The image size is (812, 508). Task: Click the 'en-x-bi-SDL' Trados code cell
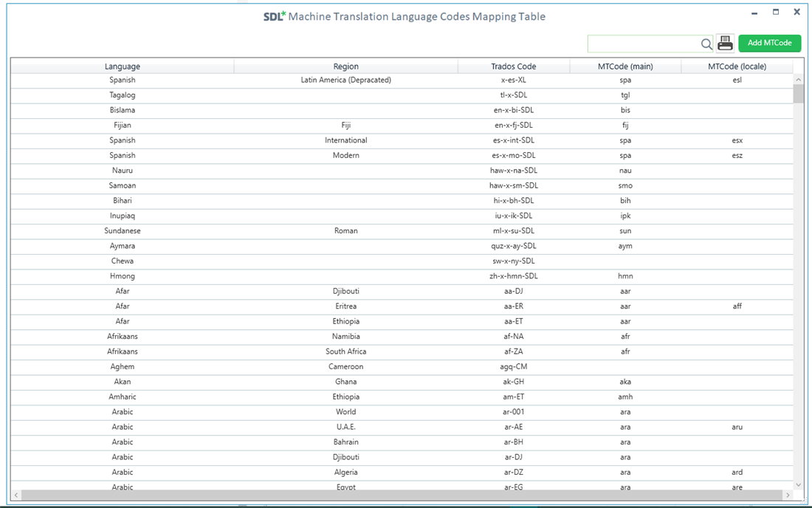pos(514,110)
